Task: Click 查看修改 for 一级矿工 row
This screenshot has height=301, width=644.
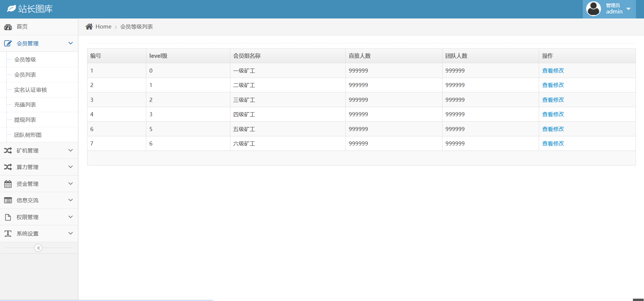Action: pos(553,71)
